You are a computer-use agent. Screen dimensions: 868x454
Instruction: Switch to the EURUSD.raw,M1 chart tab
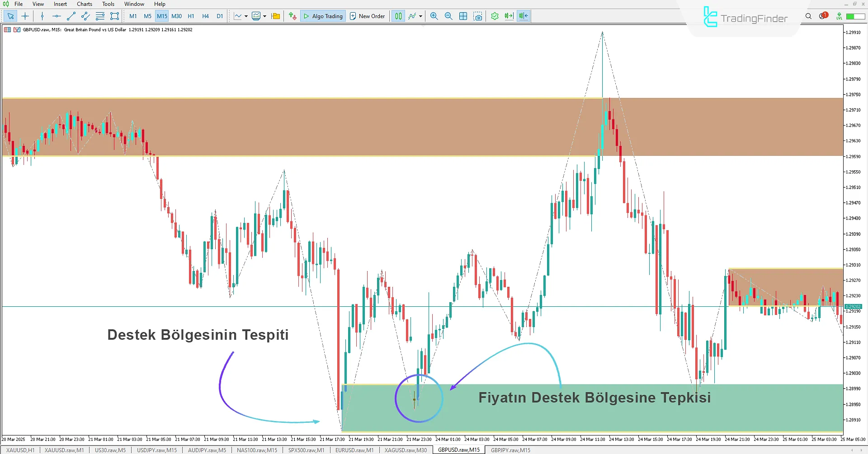[x=354, y=450]
